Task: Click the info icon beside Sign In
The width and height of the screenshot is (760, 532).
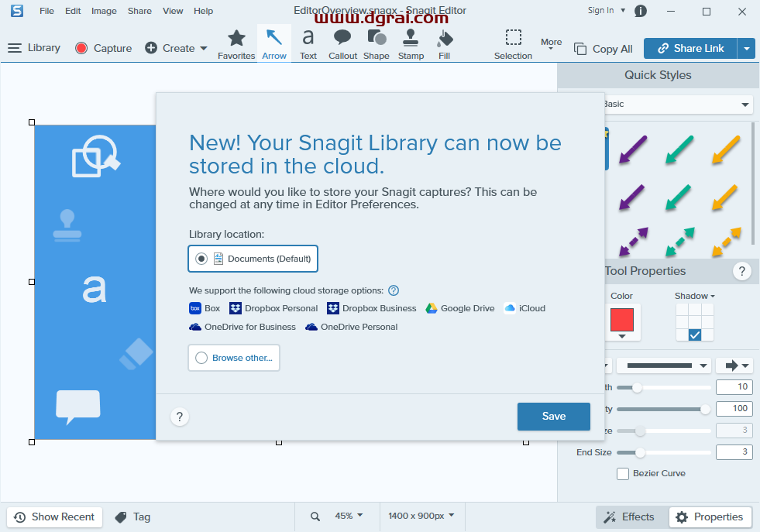Action: coord(640,11)
